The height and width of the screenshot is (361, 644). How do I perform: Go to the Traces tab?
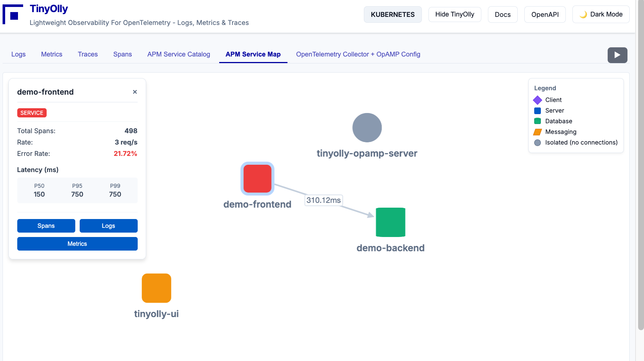[x=88, y=54]
